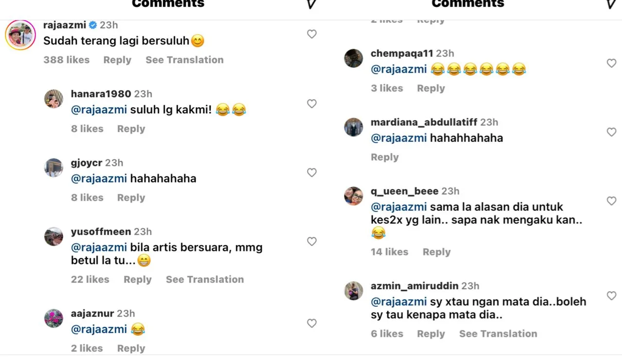Like mardiana_abdullatiff's reply

point(611,132)
